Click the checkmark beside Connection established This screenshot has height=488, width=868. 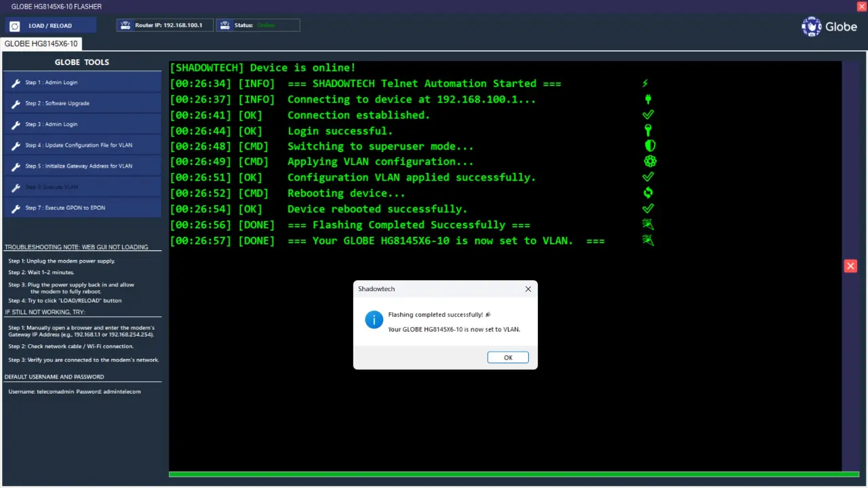click(x=648, y=115)
